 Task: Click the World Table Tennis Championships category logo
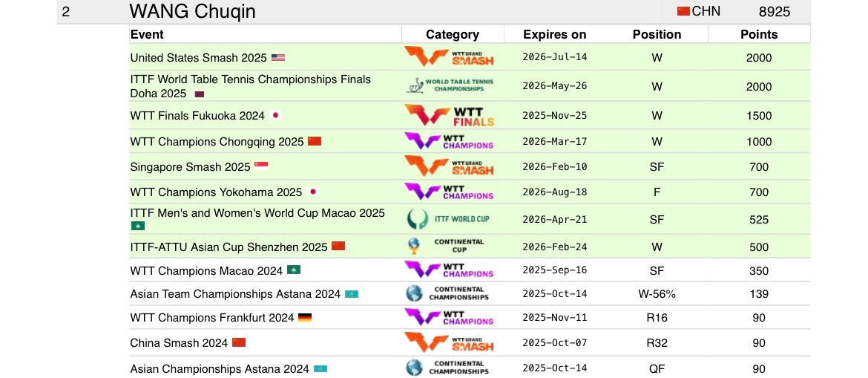tap(449, 85)
